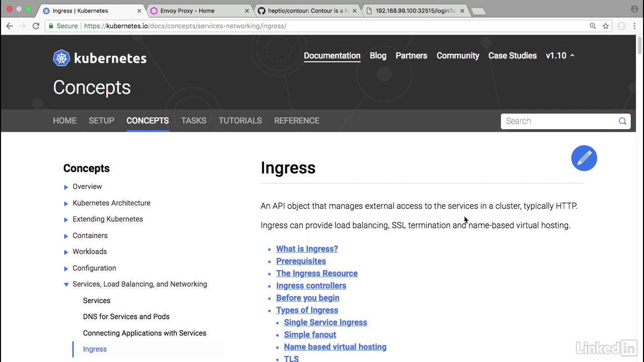Open the REFERENCE docs tab

(297, 121)
